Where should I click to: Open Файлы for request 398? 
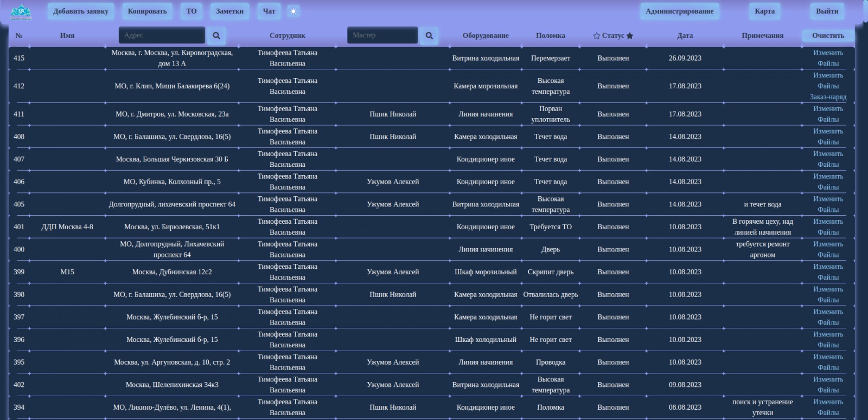pos(828,300)
